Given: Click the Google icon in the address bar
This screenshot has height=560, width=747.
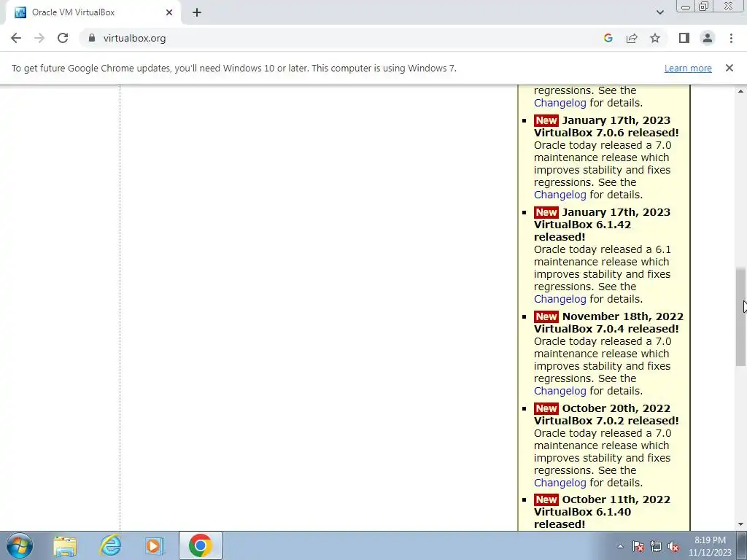Looking at the screenshot, I should [608, 38].
